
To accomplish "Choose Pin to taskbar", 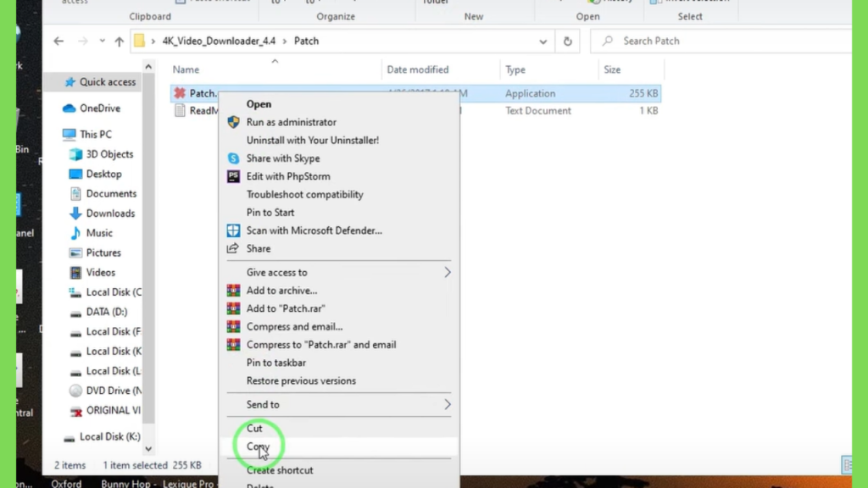I will click(276, 363).
